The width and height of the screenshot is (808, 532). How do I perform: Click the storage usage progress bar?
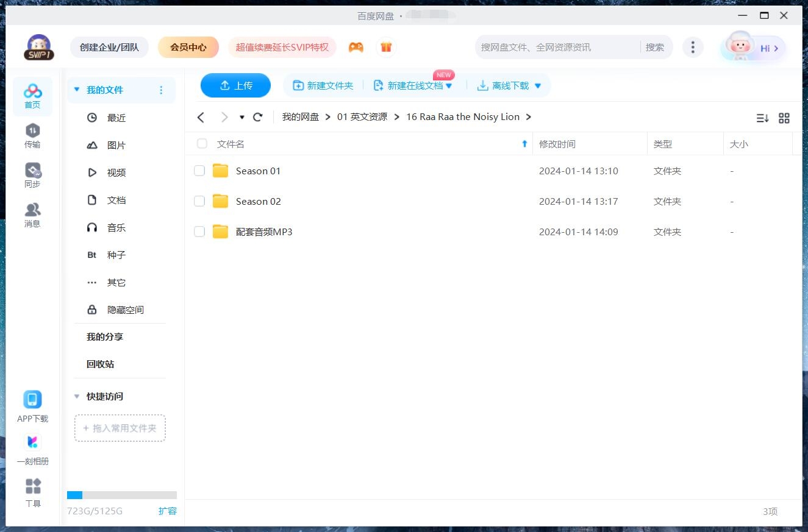(121, 495)
